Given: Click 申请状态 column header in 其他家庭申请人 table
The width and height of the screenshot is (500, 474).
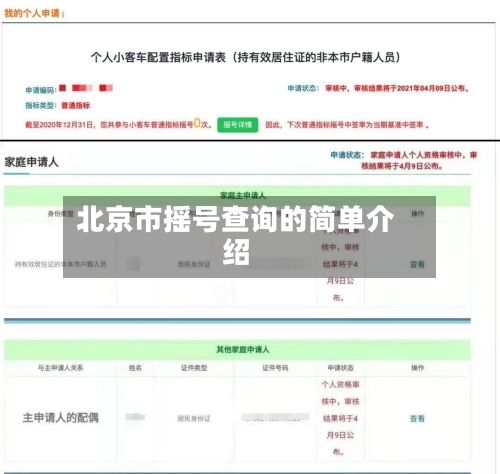Looking at the screenshot, I should (340, 368).
